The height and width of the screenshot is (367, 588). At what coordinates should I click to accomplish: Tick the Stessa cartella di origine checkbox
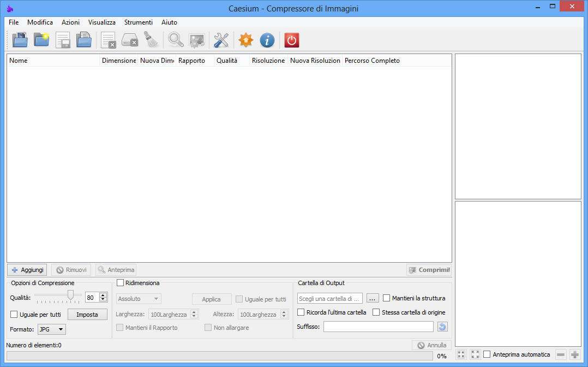[x=376, y=312]
